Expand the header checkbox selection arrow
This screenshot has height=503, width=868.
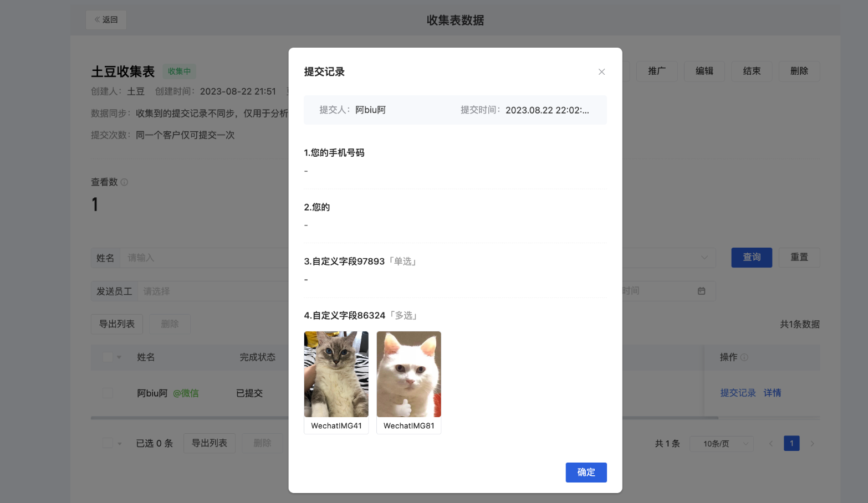(x=119, y=357)
